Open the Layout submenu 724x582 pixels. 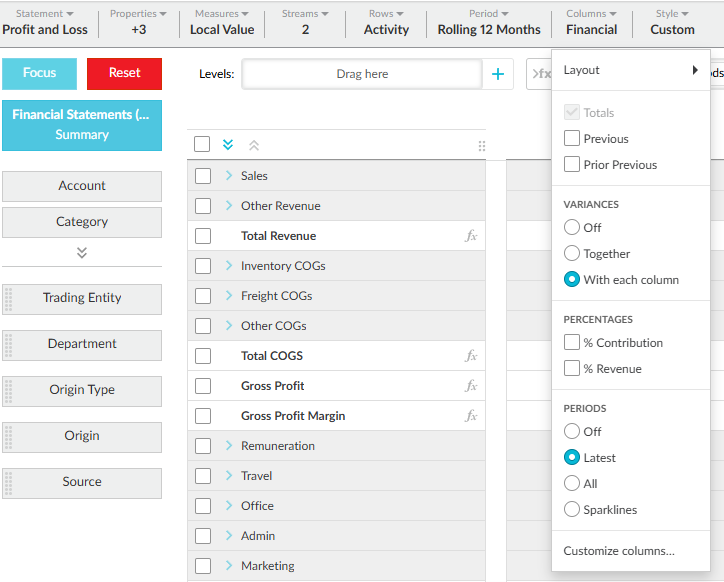pos(630,70)
